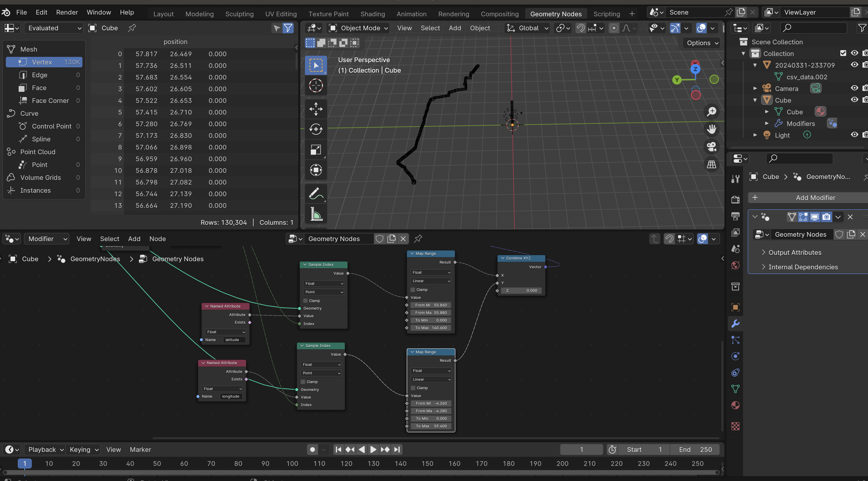Toggle Clamp on lower Map Range node

(x=413, y=388)
